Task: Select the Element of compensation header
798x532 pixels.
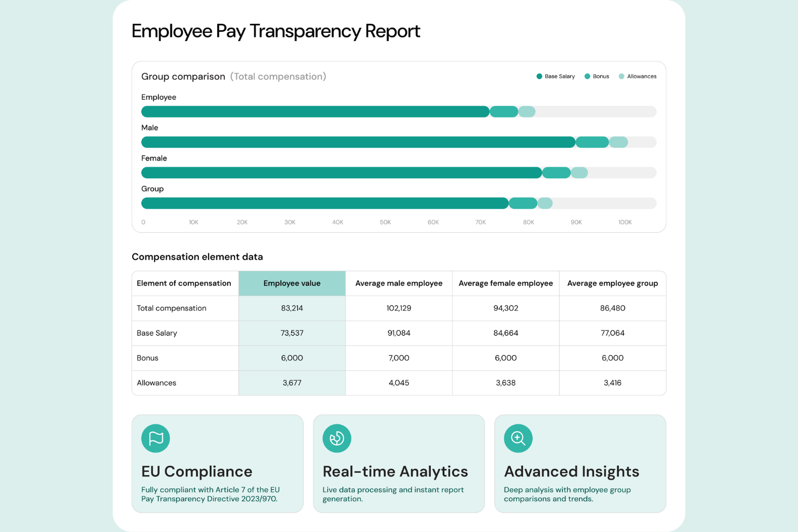Action: click(184, 284)
